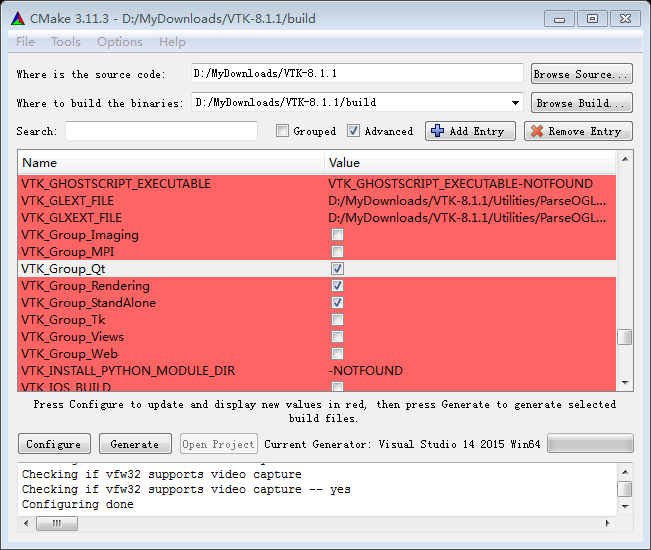The height and width of the screenshot is (550, 651).
Task: Expand the build binaries path dropdown
Action: pos(515,103)
